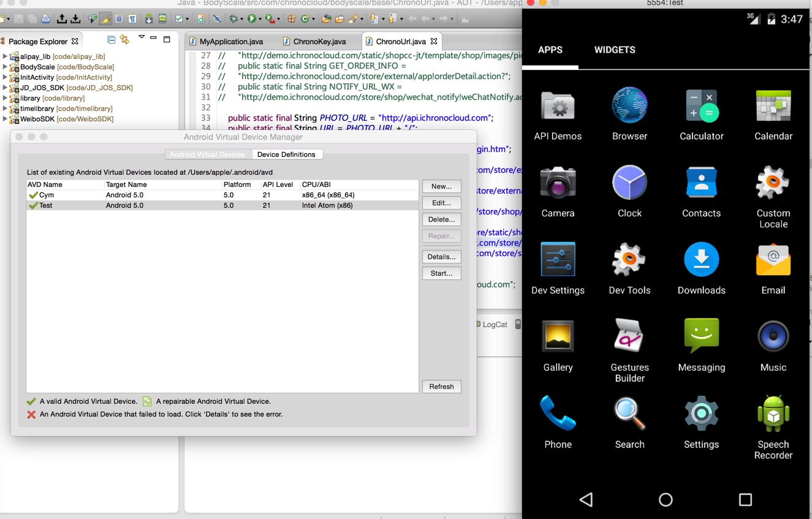Launch the Dev Settings app in emulator

point(558,269)
